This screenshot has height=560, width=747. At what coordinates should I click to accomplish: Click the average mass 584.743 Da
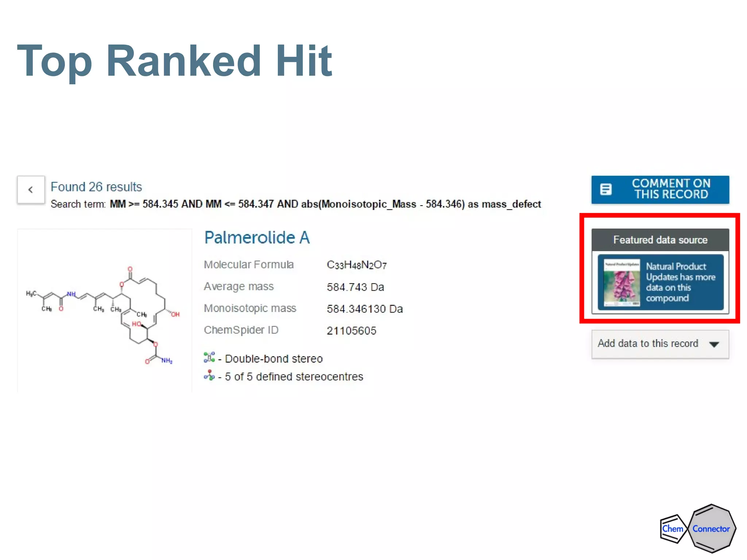[355, 287]
